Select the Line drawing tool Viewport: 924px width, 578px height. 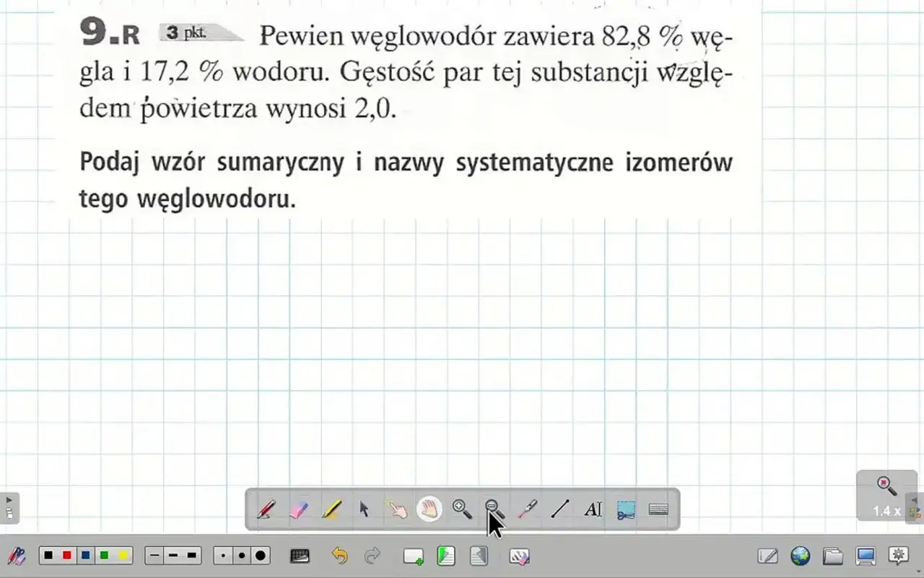[x=559, y=509]
